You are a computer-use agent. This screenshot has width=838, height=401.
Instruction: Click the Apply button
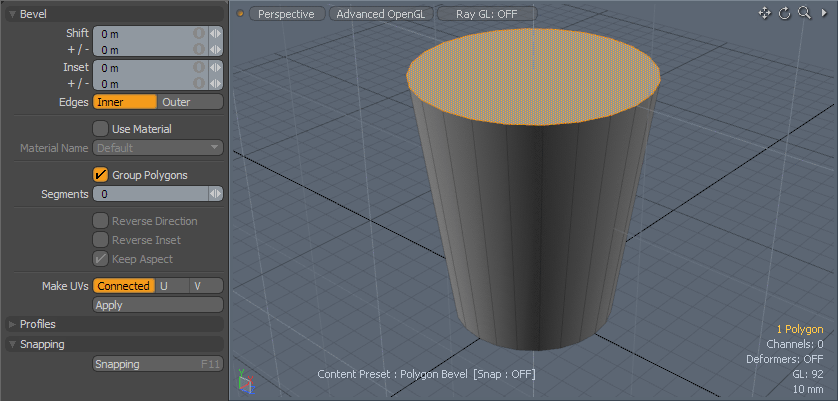[x=157, y=305]
